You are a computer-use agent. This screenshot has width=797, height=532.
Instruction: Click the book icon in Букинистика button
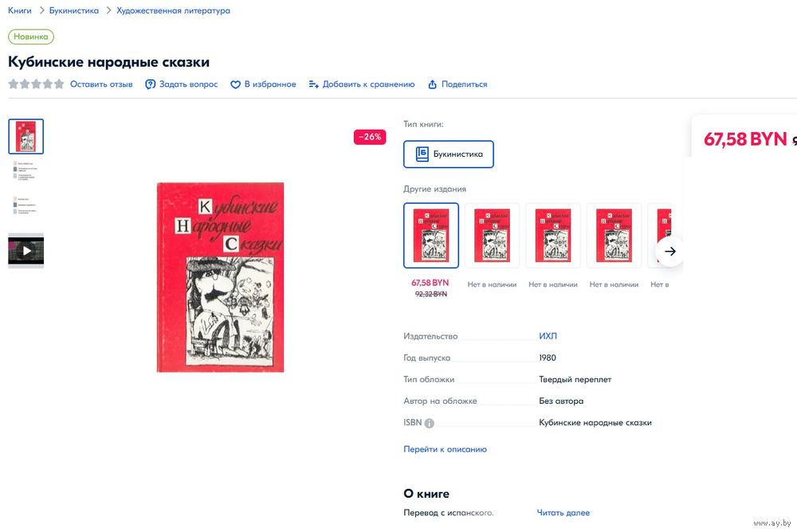(422, 154)
